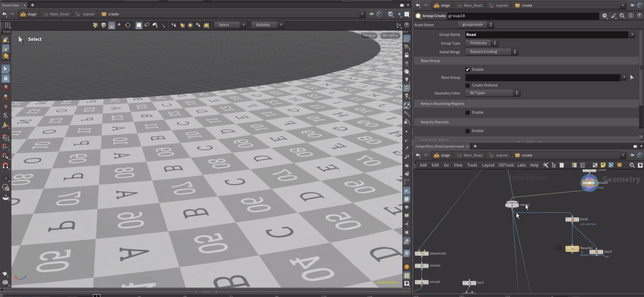Click the filecache1 node icon
Screen dimensions: 644x297
pyautogui.click(x=572, y=249)
